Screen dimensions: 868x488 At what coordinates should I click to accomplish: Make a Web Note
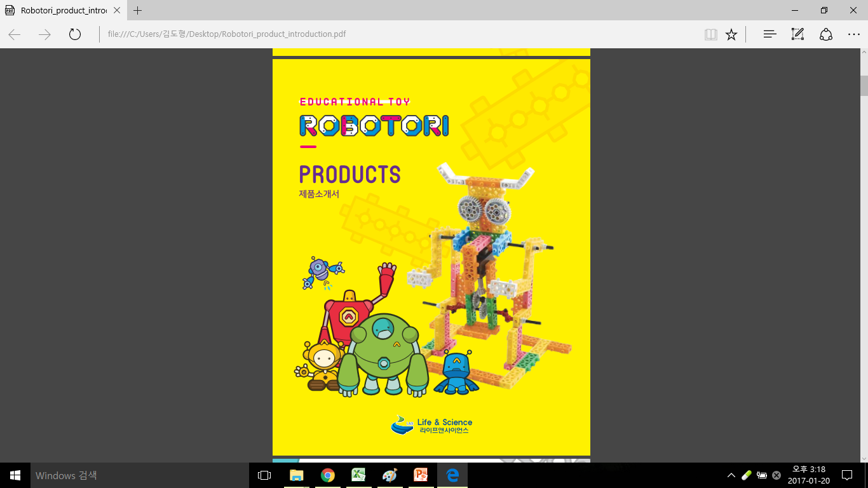click(x=797, y=34)
